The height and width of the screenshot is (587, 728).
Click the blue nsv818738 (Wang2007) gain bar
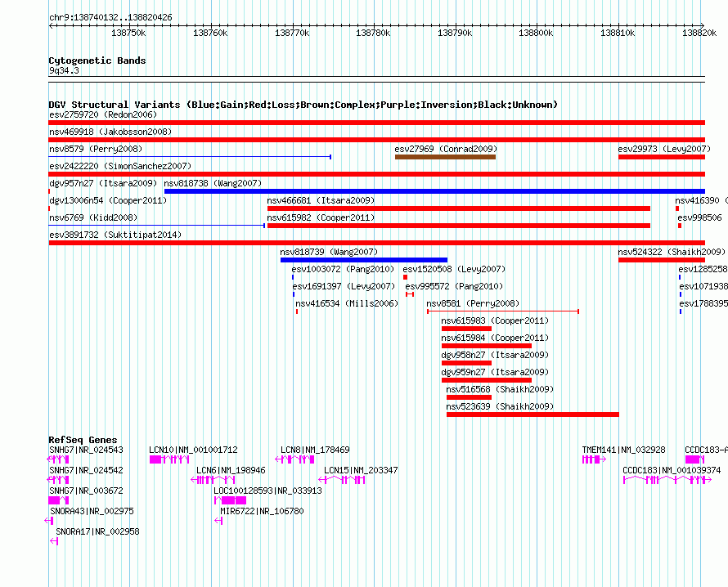coord(434,191)
